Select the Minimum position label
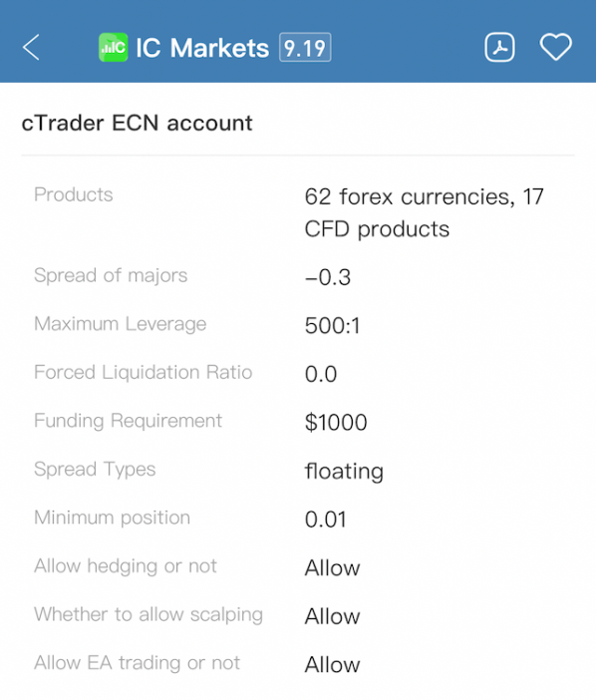 [112, 518]
